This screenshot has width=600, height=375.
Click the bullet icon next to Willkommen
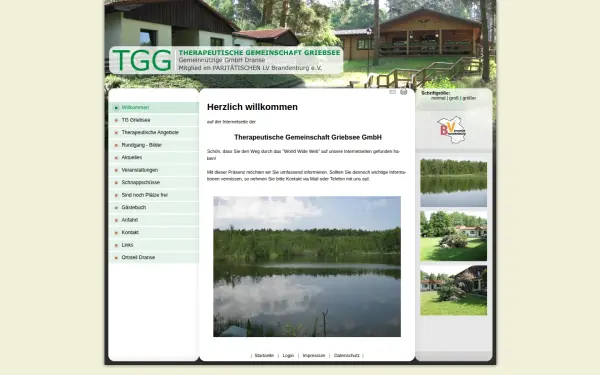click(x=116, y=108)
